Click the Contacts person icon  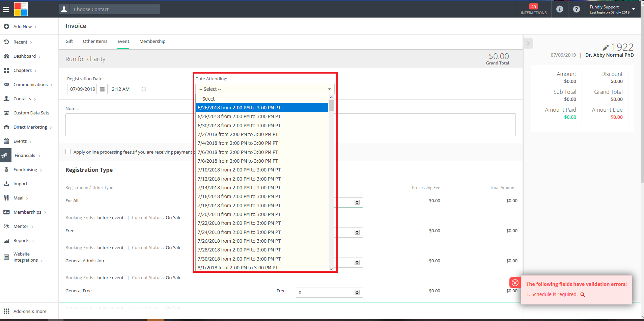click(6, 99)
